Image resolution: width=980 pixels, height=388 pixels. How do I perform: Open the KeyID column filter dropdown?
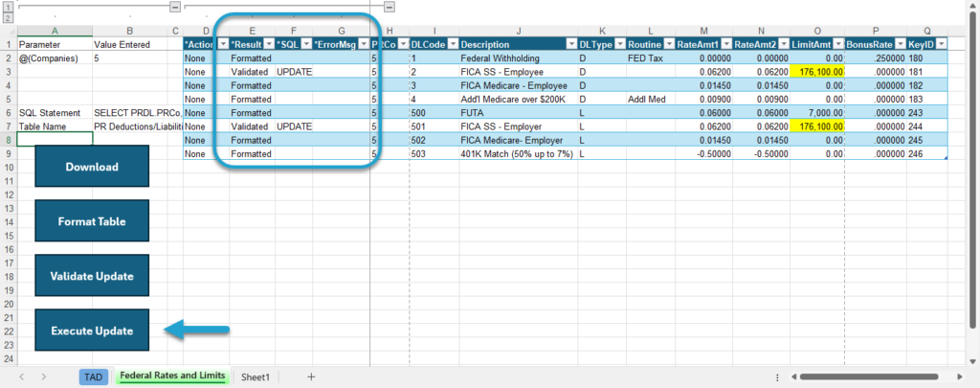click(941, 44)
